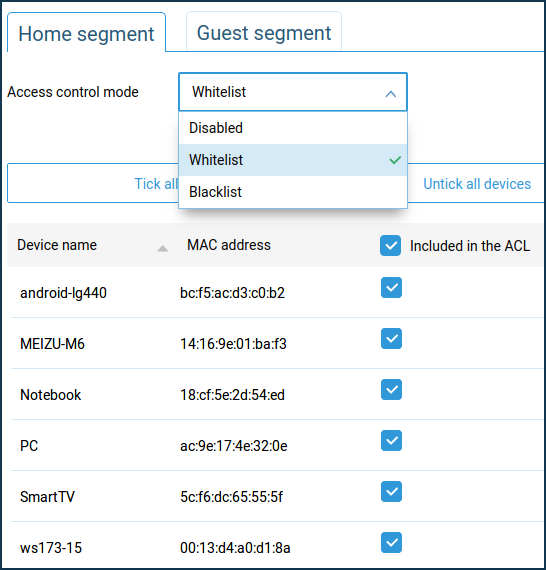This screenshot has height=570, width=546.
Task: Toggle the Notebook ACL checkbox
Action: point(391,389)
